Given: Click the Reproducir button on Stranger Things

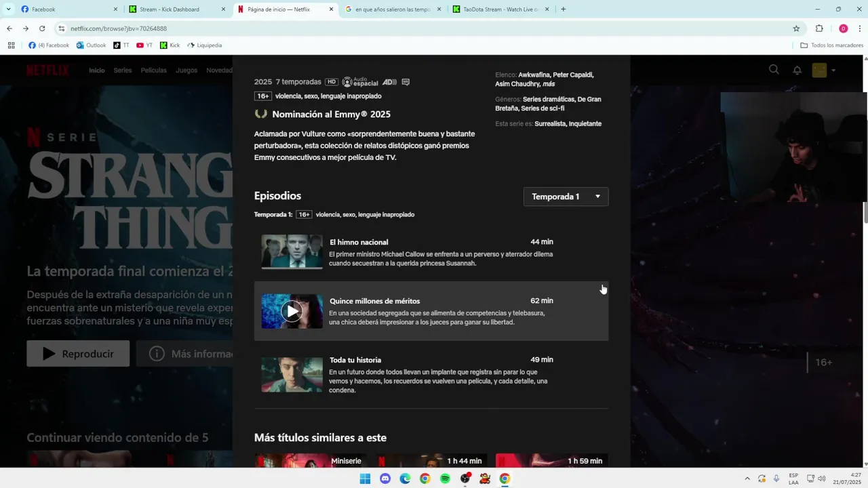Looking at the screenshot, I should click(78, 353).
